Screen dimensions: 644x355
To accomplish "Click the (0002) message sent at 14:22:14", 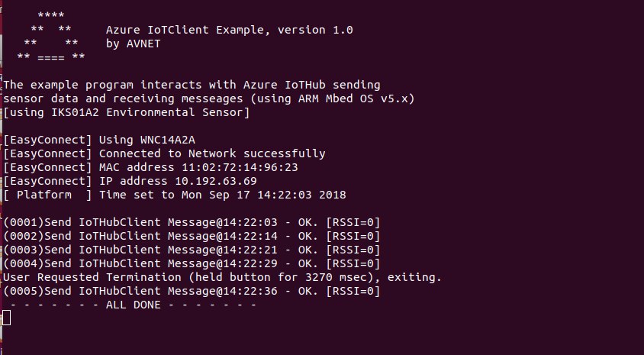I will pyautogui.click(x=192, y=236).
